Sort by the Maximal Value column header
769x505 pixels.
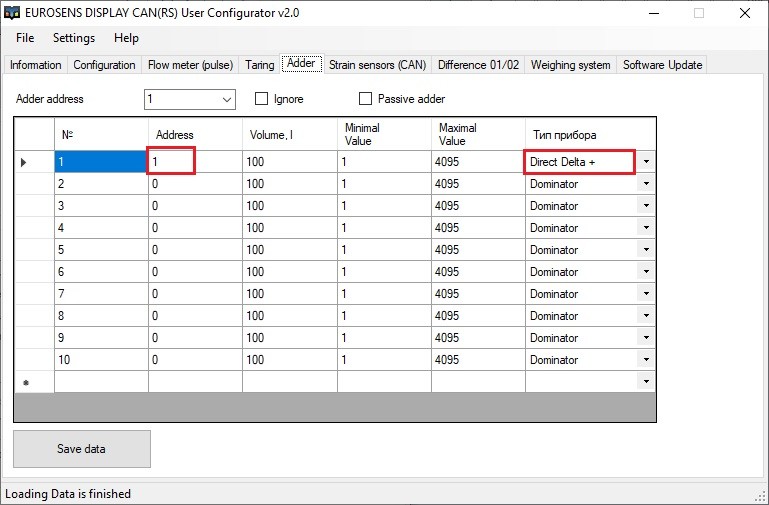(478, 134)
